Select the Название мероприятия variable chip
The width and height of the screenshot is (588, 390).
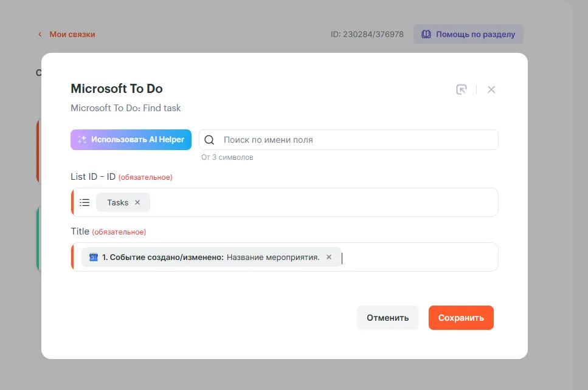point(207,257)
